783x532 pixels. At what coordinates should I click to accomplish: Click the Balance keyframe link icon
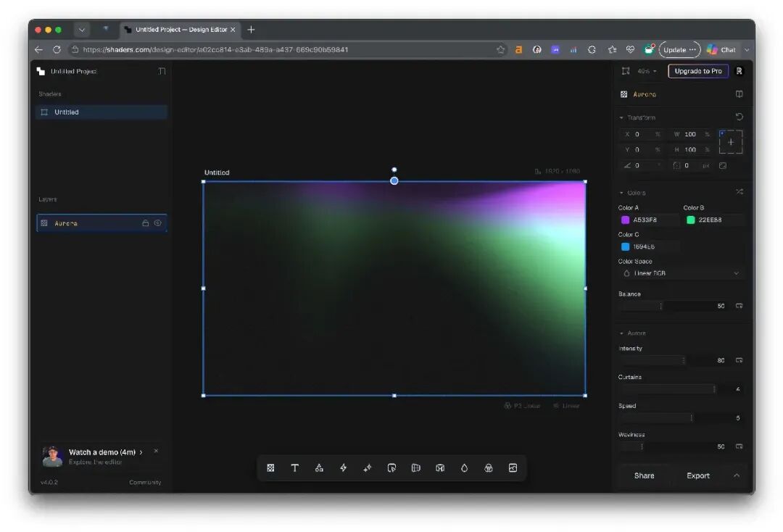tap(739, 306)
